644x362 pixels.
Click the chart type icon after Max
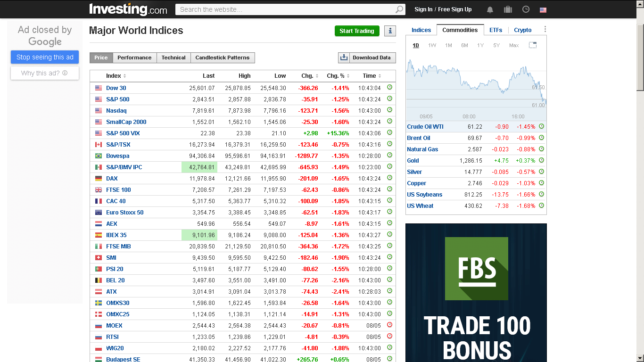pyautogui.click(x=533, y=45)
